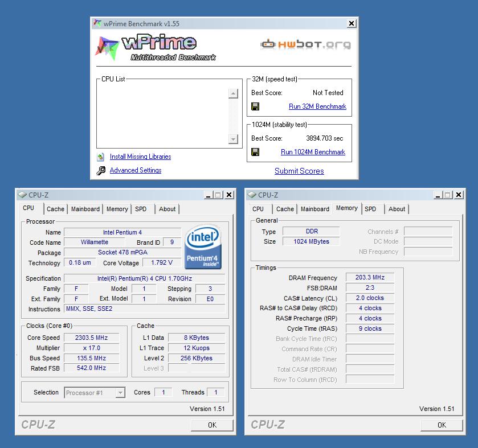Click OK in the right CPU-Z window
Viewport: 478px width, 448px height.
[442, 425]
